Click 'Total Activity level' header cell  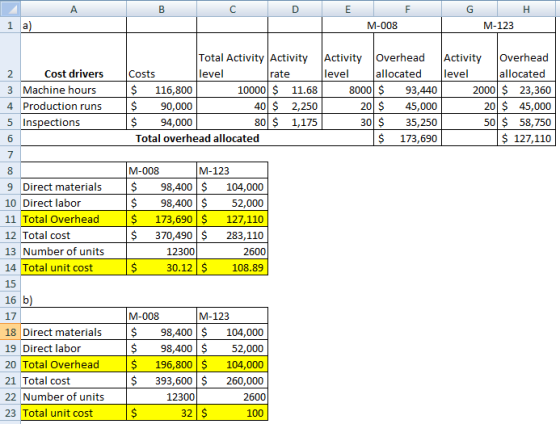(232, 57)
